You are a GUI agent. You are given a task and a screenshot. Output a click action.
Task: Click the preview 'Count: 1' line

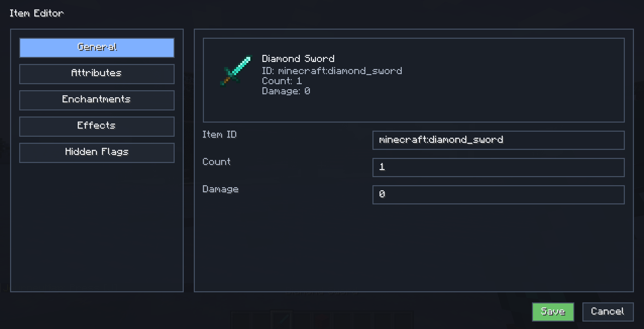[x=282, y=81]
